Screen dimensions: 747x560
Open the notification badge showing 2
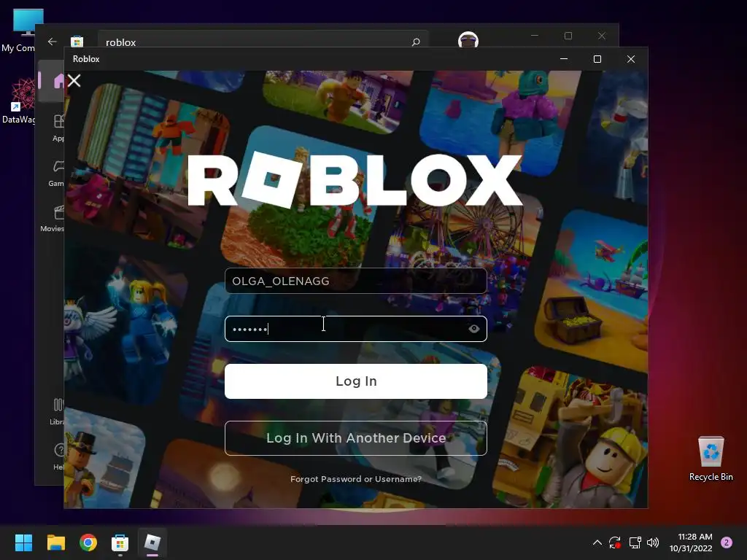727,542
